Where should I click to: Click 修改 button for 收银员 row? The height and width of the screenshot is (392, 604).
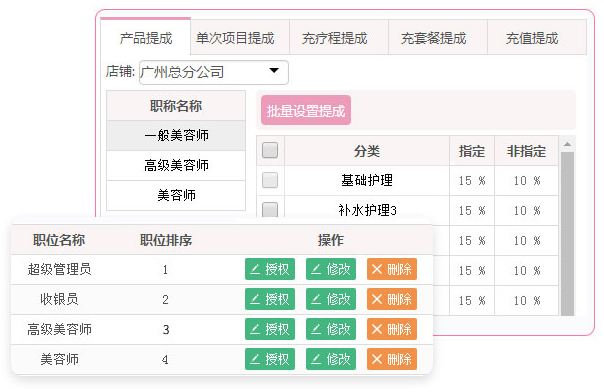(331, 299)
